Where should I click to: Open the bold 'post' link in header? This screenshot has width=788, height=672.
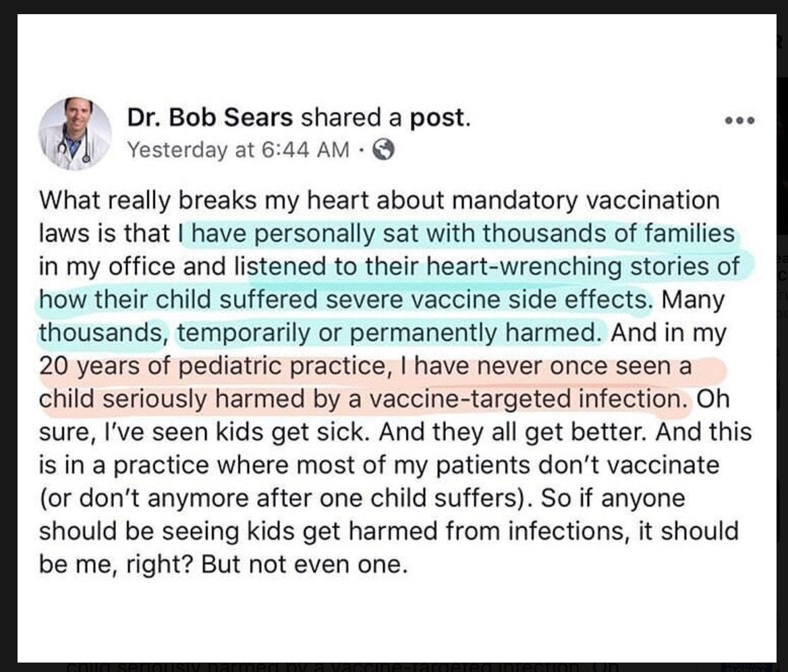click(x=441, y=119)
